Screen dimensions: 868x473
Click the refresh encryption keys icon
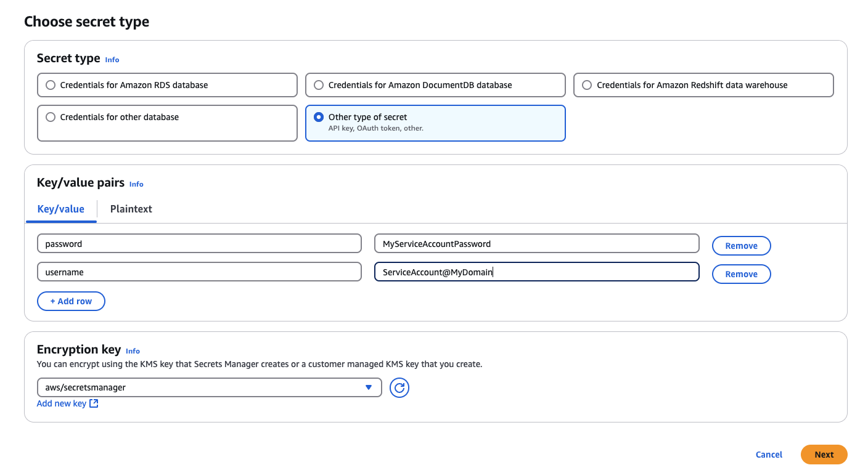[399, 388]
